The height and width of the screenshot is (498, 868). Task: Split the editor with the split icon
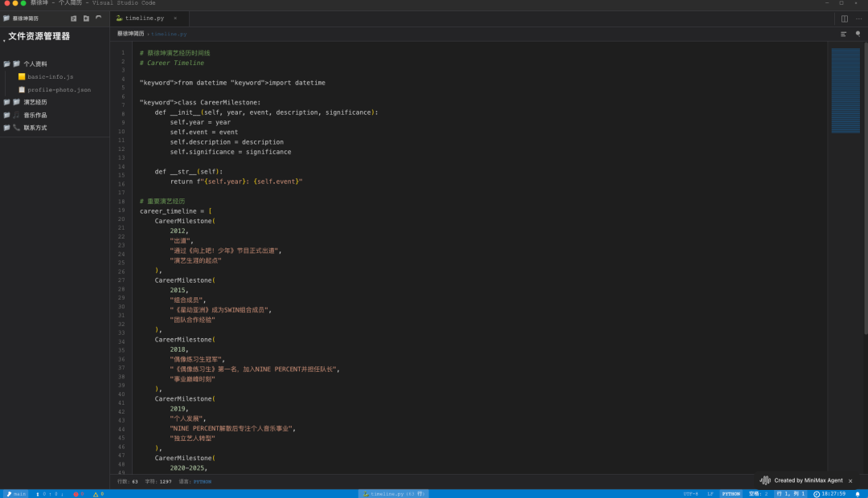pos(845,18)
